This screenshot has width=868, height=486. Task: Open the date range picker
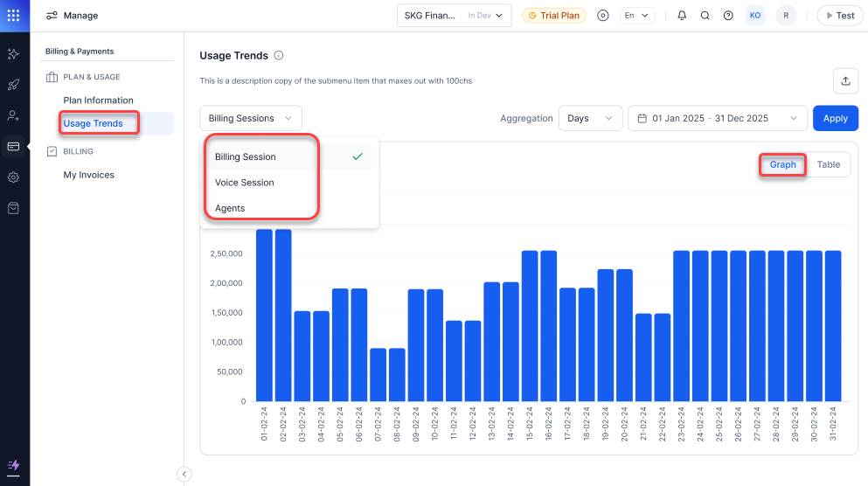[x=717, y=118]
